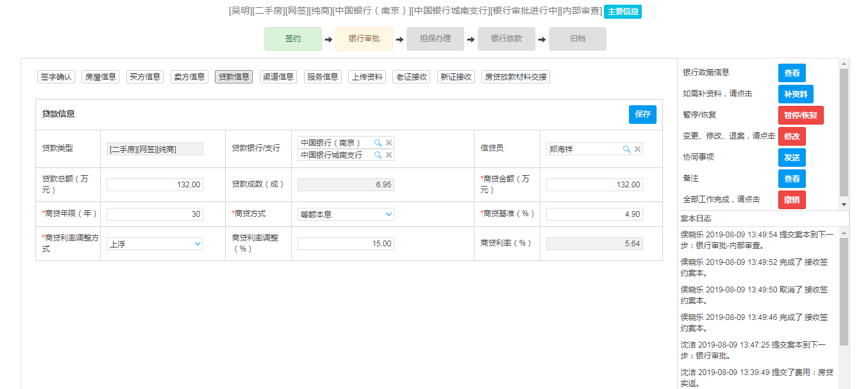Click the 担保办理 workflow step
Screen dimensions: 864x389
435,39
